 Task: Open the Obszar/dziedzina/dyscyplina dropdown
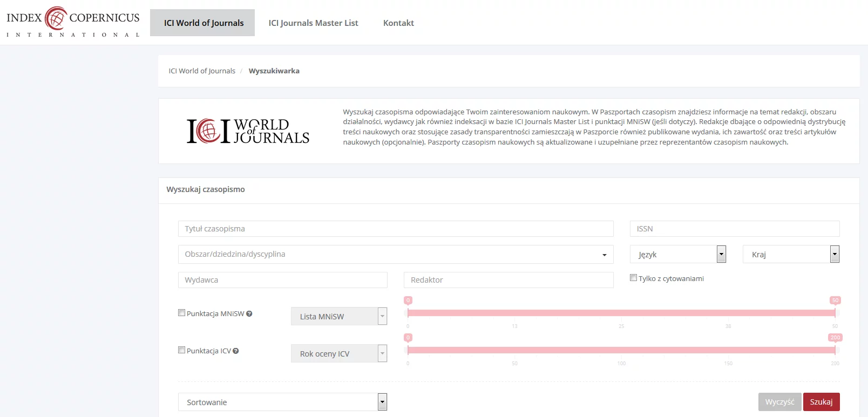[396, 254]
